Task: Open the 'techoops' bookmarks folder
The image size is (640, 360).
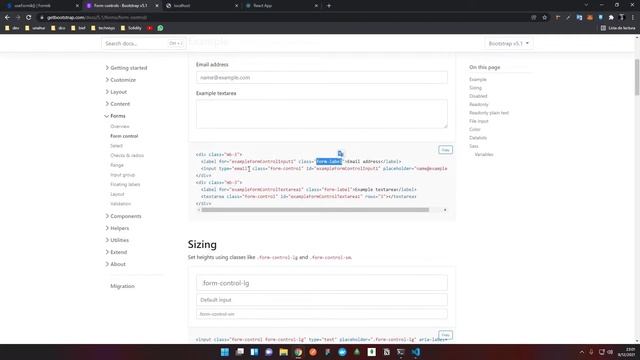Action: point(103,28)
